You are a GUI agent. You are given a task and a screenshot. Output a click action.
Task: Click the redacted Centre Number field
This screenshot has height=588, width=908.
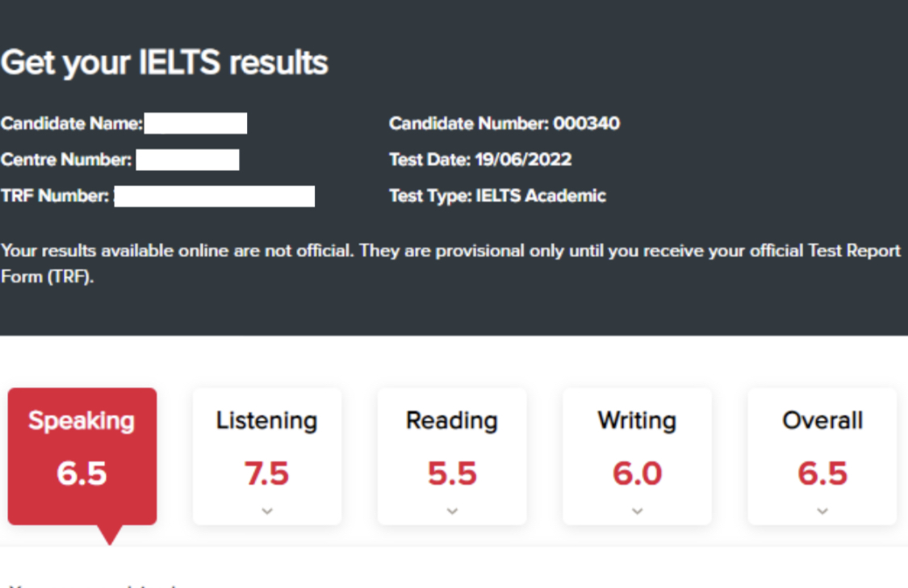point(187,160)
